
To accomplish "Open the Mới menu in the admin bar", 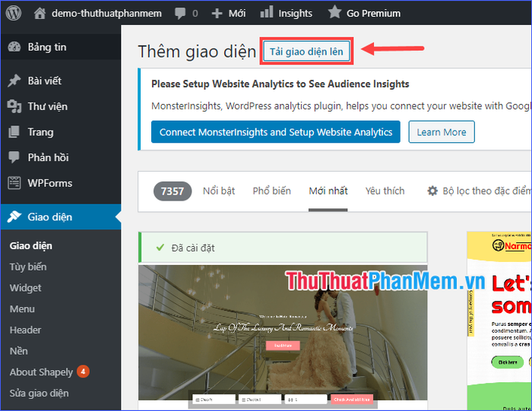I will pyautogui.click(x=237, y=14).
